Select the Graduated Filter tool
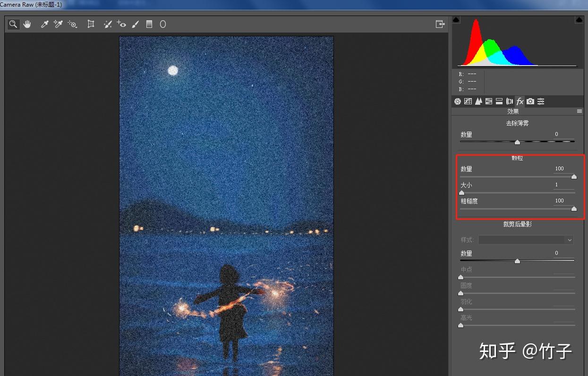This screenshot has height=376, width=588. pos(149,24)
